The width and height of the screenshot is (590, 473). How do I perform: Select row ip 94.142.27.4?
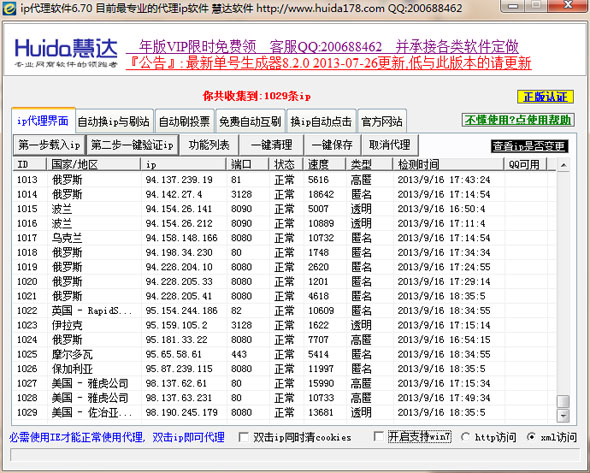coord(284,194)
